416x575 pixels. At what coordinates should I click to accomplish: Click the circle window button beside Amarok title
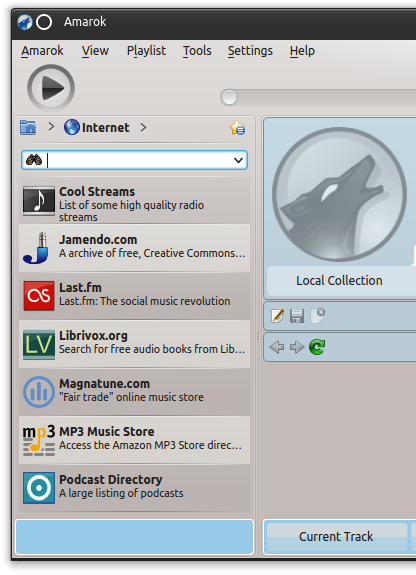coord(44,22)
